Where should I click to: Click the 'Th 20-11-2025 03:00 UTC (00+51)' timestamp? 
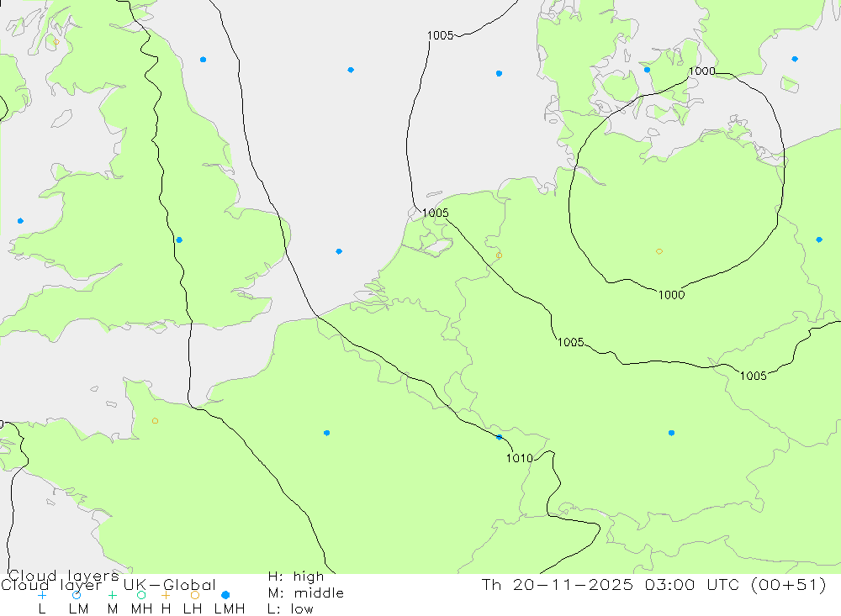tap(653, 584)
